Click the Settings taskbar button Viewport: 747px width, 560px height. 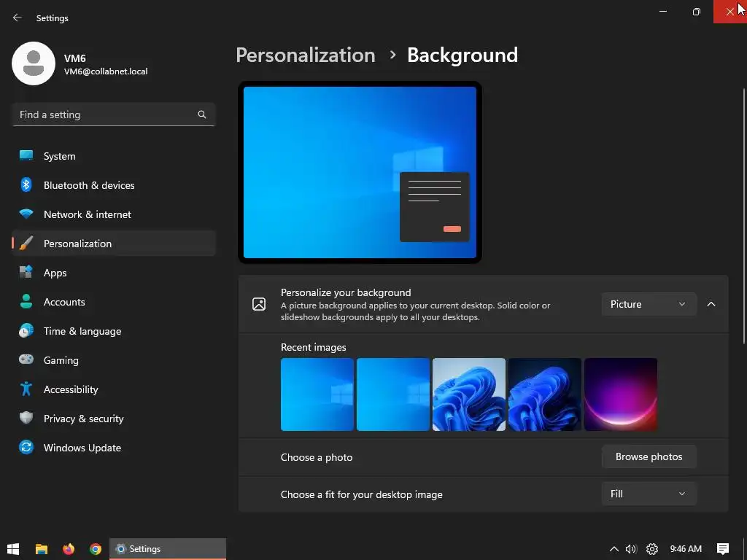(168, 549)
